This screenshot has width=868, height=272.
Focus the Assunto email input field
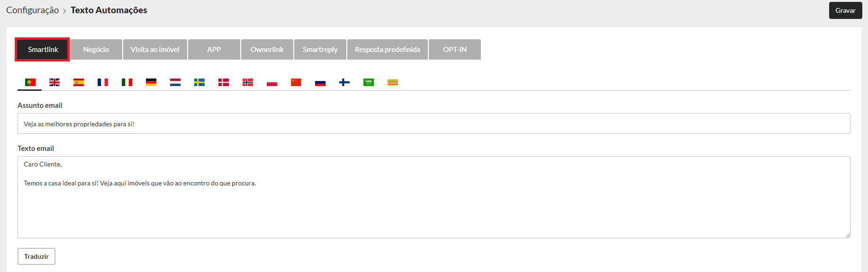pyautogui.click(x=434, y=123)
